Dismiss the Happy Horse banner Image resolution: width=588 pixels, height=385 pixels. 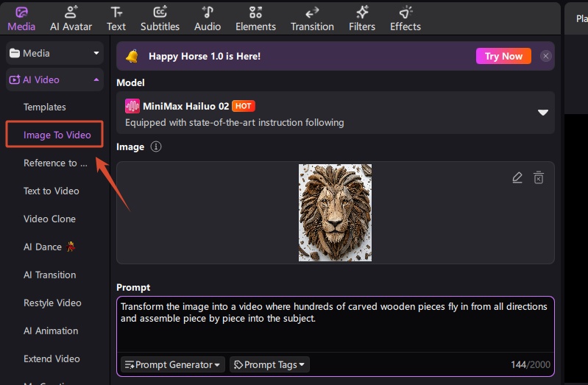(x=545, y=56)
